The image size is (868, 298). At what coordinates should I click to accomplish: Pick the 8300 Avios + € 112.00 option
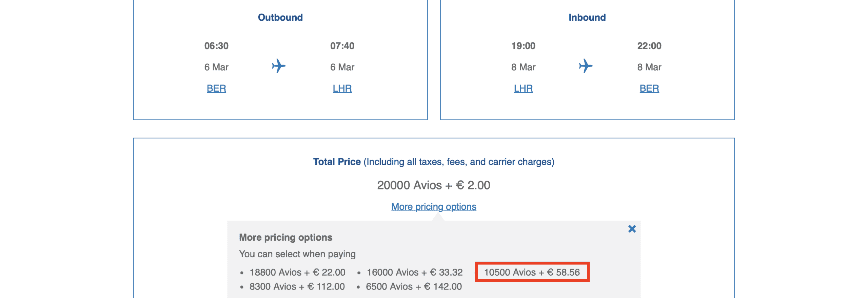[x=297, y=286]
